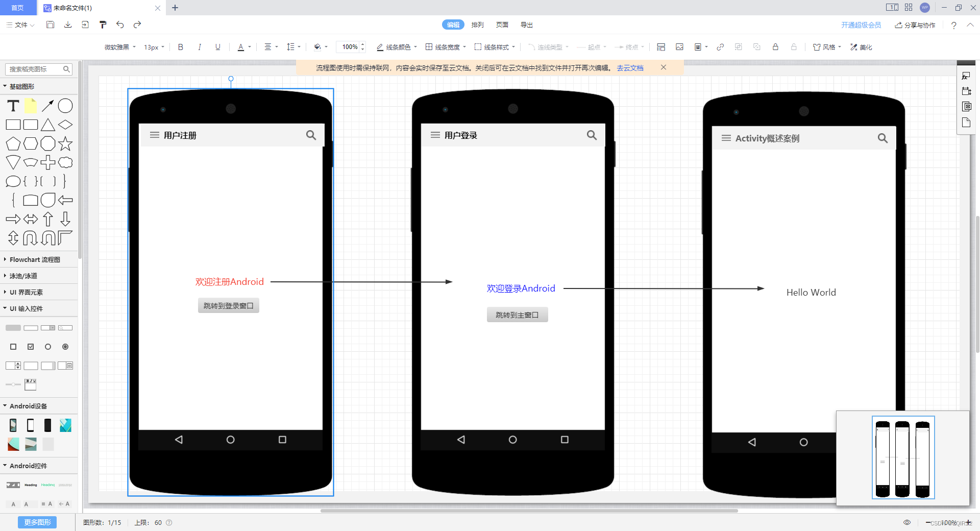Open the 线条颜色 line color picker
Image resolution: width=980 pixels, height=531 pixels.
point(397,47)
